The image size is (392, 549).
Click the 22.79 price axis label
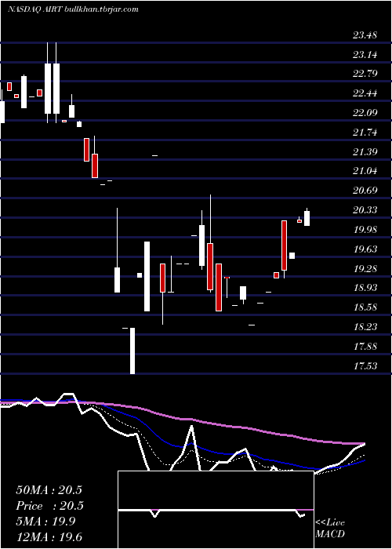point(365,74)
